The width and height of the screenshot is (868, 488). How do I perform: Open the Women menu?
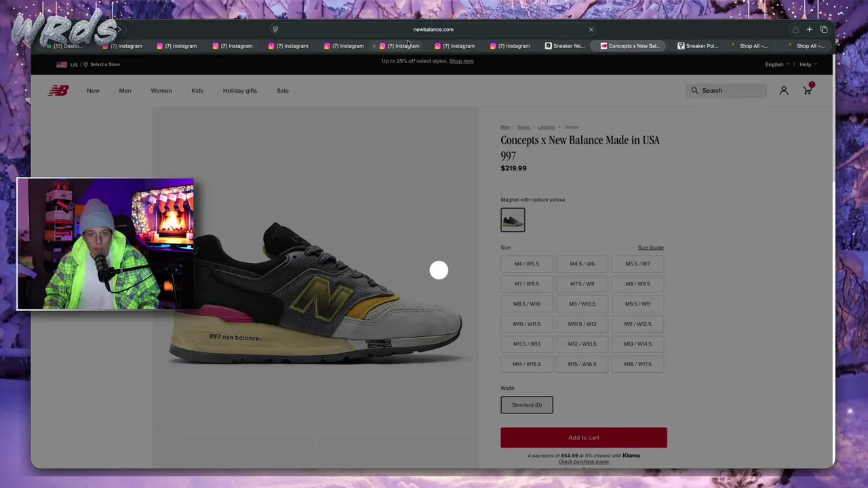(x=161, y=90)
